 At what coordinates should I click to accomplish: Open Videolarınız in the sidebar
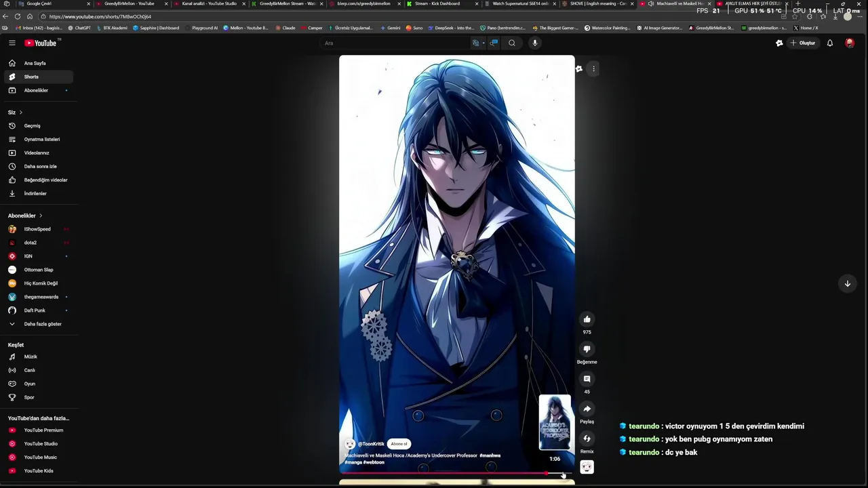37,152
